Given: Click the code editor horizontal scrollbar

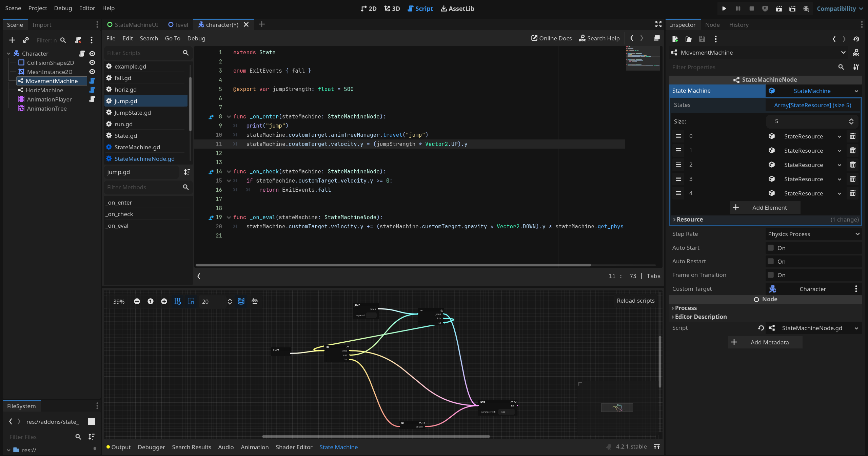Looking at the screenshot, I should coord(393,265).
